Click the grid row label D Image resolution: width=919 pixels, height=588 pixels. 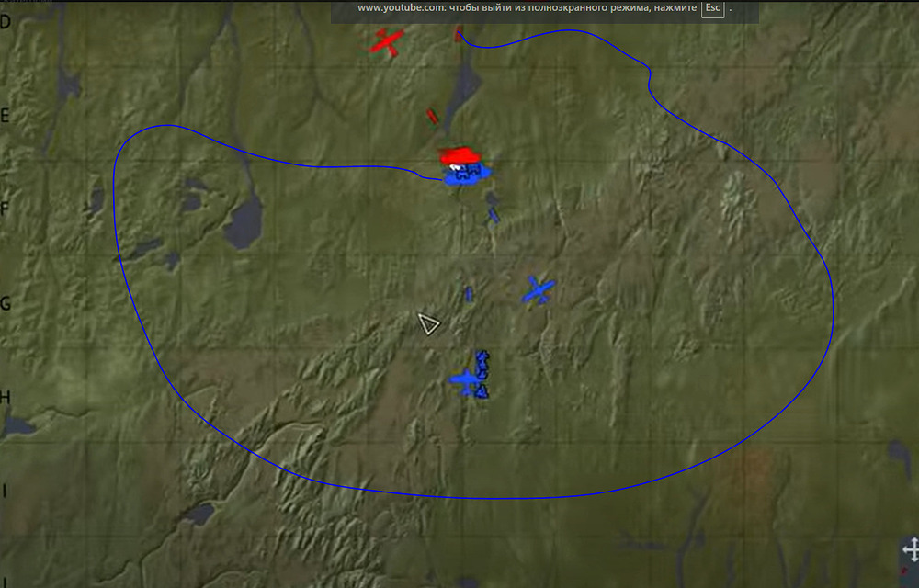coord(6,21)
